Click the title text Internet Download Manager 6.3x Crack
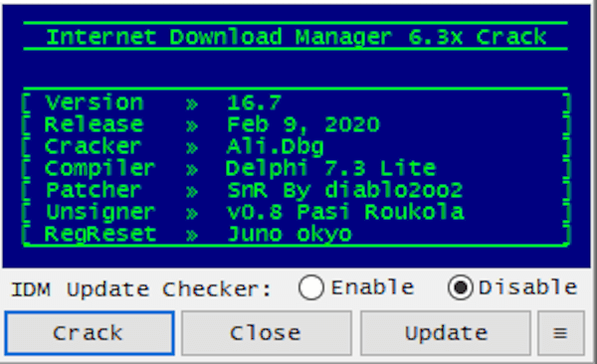 (297, 38)
